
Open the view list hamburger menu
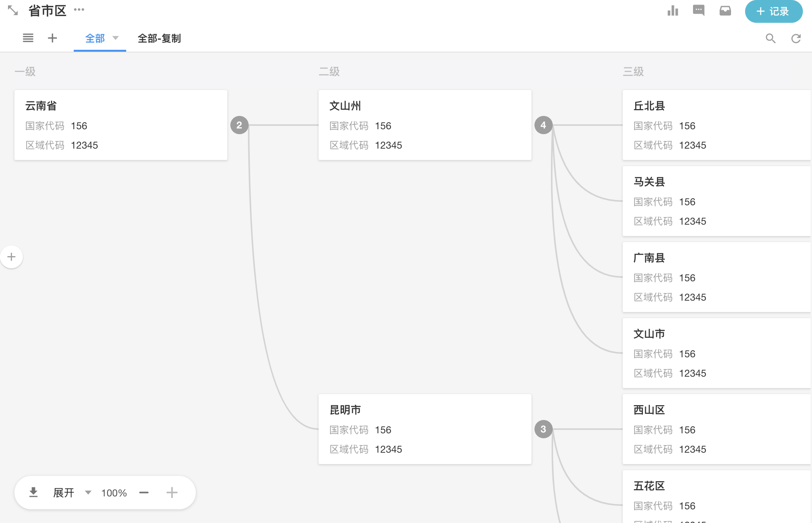tap(28, 38)
